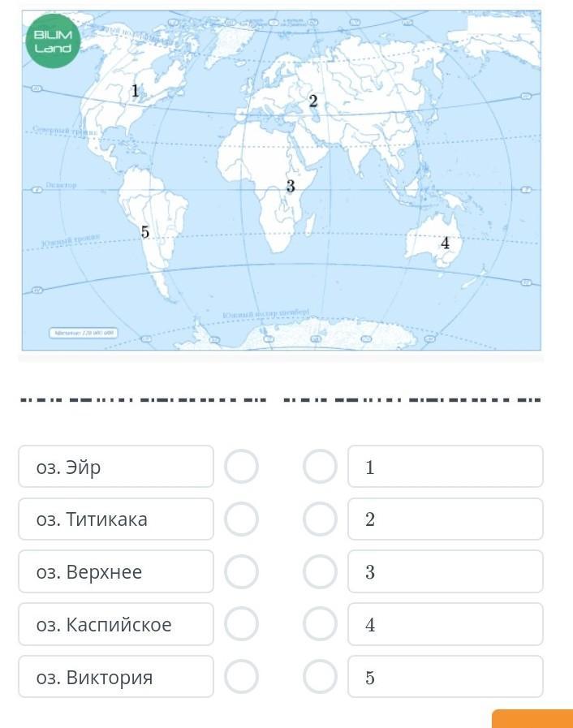Click map marker 2 near Caspian Sea
573x728 pixels.
[x=313, y=101]
